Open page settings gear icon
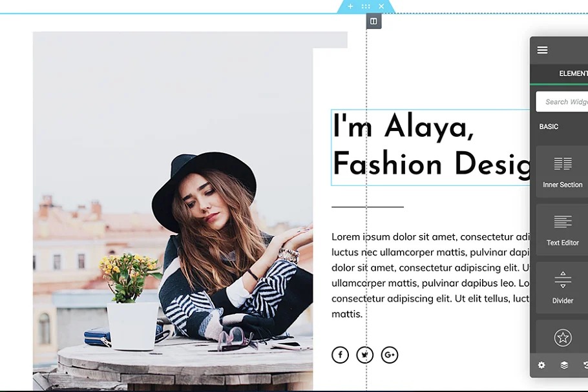 pyautogui.click(x=541, y=365)
